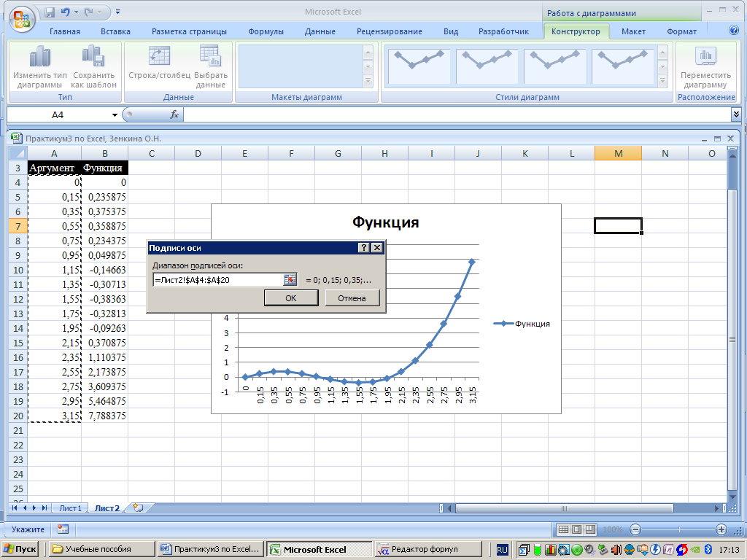Expand the Стили диаграмм gallery More arrow
The width and height of the screenshot is (747, 560).
pos(662,82)
